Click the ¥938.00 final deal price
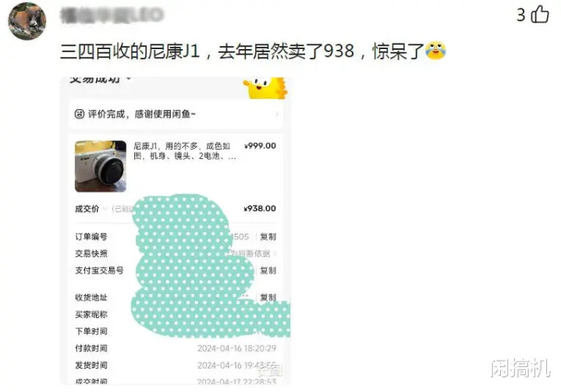 click(x=260, y=208)
